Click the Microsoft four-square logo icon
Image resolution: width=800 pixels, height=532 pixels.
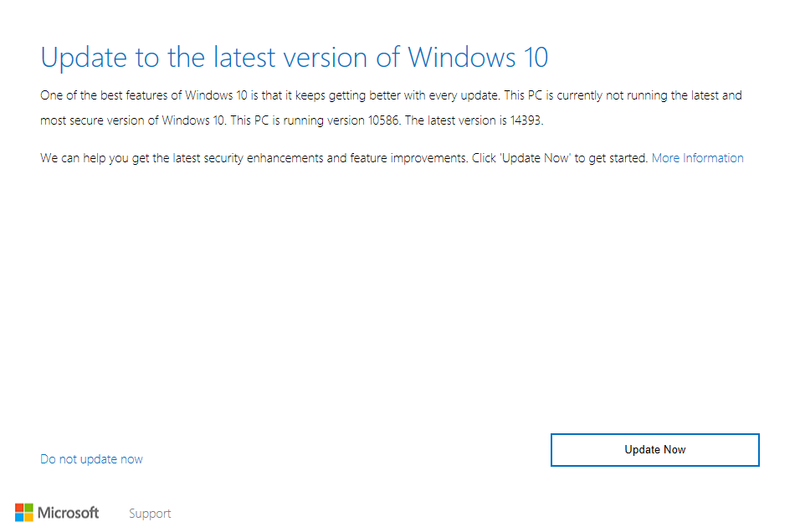tap(24, 512)
